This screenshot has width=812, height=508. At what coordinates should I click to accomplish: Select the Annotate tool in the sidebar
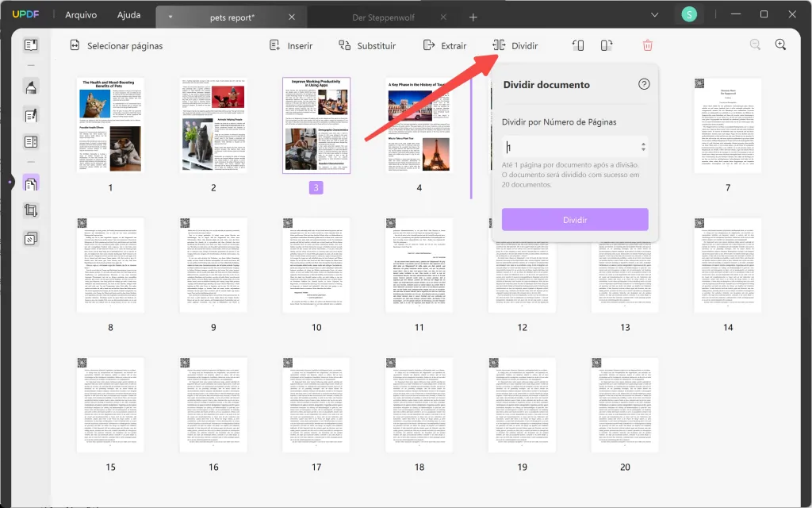coord(30,88)
